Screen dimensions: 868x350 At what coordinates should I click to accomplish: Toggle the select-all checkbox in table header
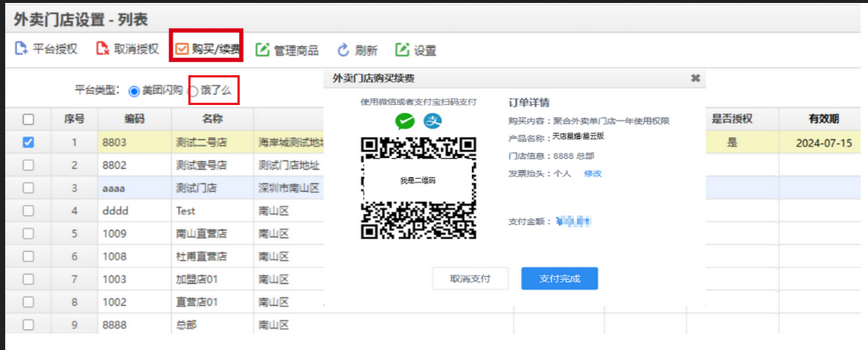28,119
